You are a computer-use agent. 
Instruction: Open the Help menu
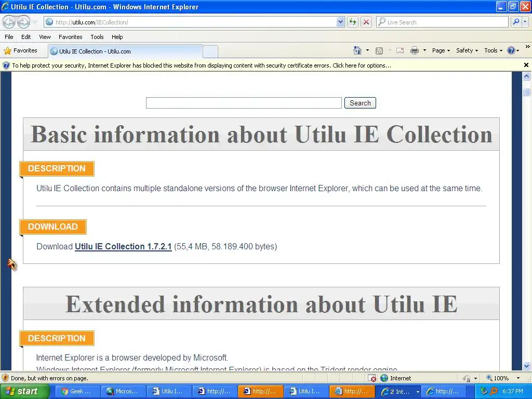pyautogui.click(x=117, y=37)
